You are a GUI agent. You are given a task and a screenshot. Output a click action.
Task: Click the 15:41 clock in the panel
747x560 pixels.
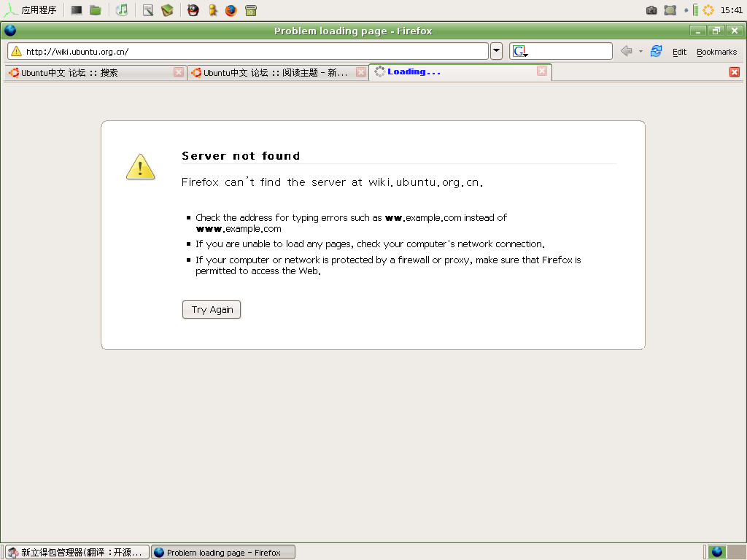(x=731, y=10)
